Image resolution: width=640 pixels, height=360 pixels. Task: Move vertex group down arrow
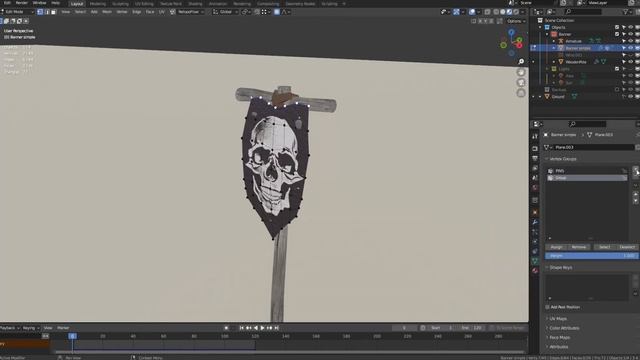pos(636,201)
